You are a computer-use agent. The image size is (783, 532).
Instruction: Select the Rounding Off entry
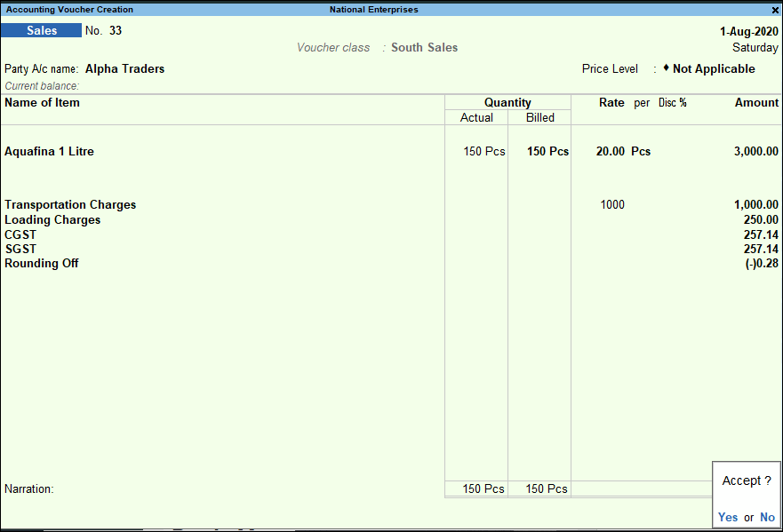point(41,263)
